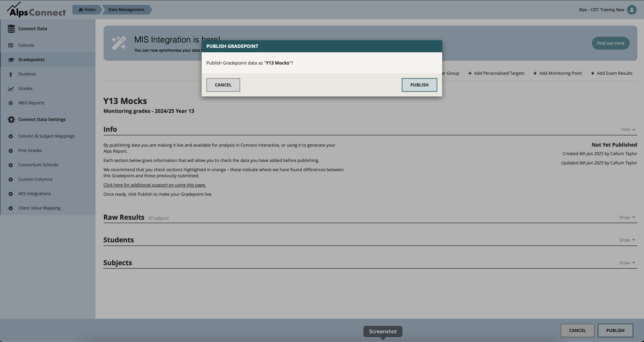Image resolution: width=644 pixels, height=342 pixels.
Task: Click the Custom Columns gear icon
Action: click(11, 179)
